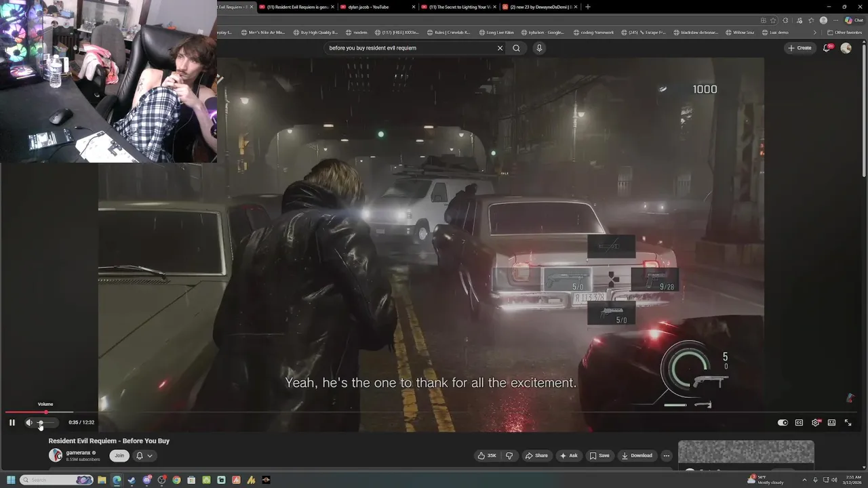868x488 pixels.
Task: Start voice search with microphone
Action: (x=539, y=48)
